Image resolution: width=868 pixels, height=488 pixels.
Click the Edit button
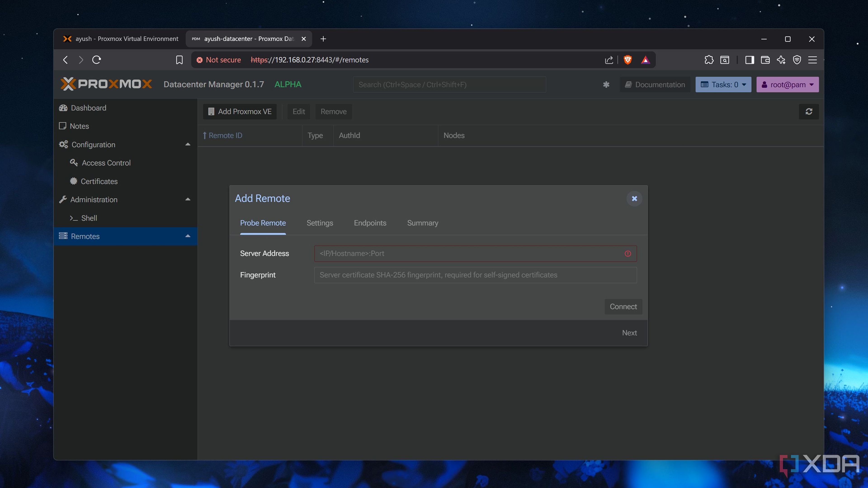click(299, 111)
